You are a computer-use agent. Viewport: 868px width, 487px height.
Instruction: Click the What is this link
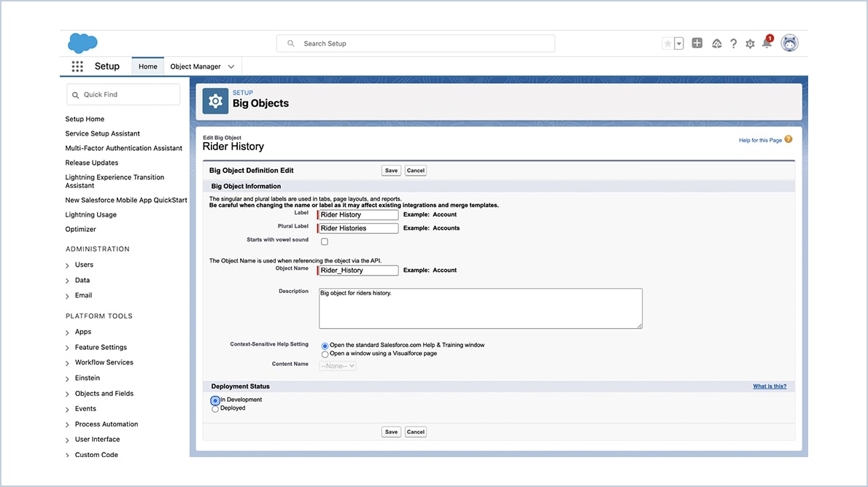[770, 386]
